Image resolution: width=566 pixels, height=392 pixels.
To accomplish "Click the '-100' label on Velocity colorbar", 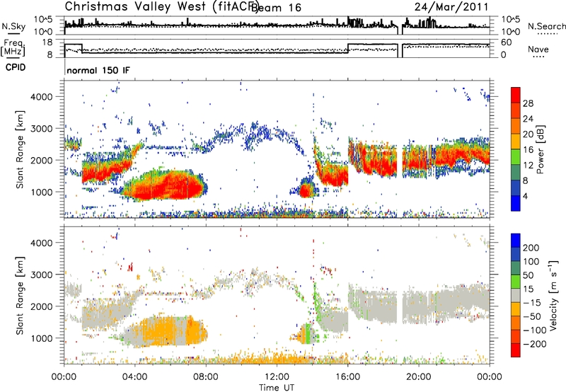I will [x=535, y=330].
